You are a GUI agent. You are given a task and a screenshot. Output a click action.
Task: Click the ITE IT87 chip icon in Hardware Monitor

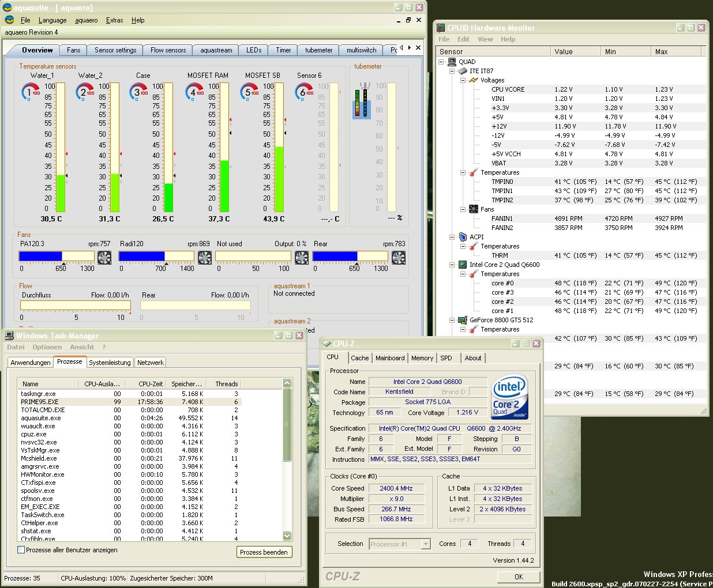tap(463, 71)
